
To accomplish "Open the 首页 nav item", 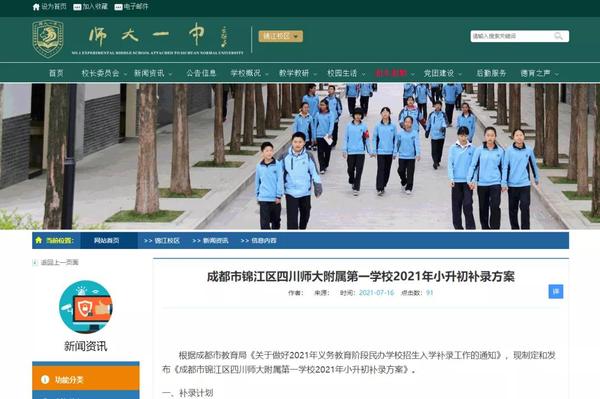I will coord(56,73).
